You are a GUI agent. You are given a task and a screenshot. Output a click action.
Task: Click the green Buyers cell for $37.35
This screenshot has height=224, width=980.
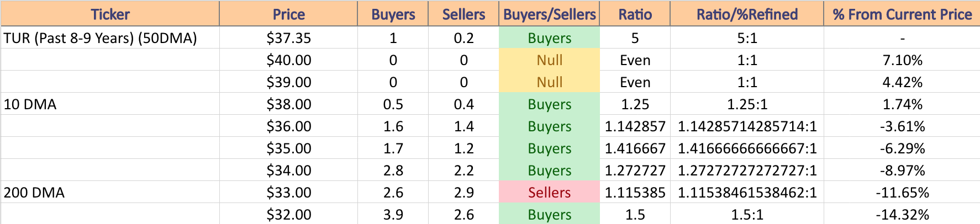click(549, 38)
